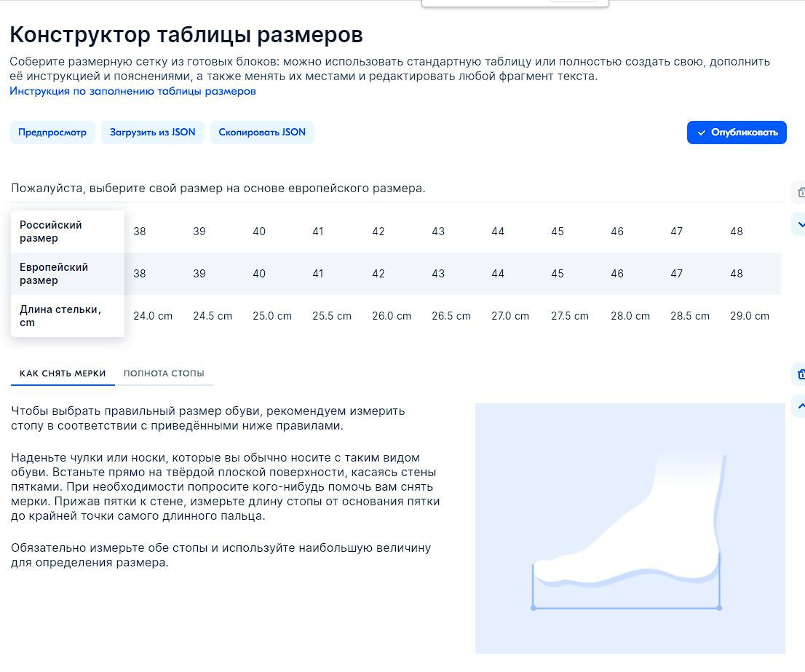Select Российский размер cell 47
This screenshot has height=672, width=805.
click(x=677, y=232)
